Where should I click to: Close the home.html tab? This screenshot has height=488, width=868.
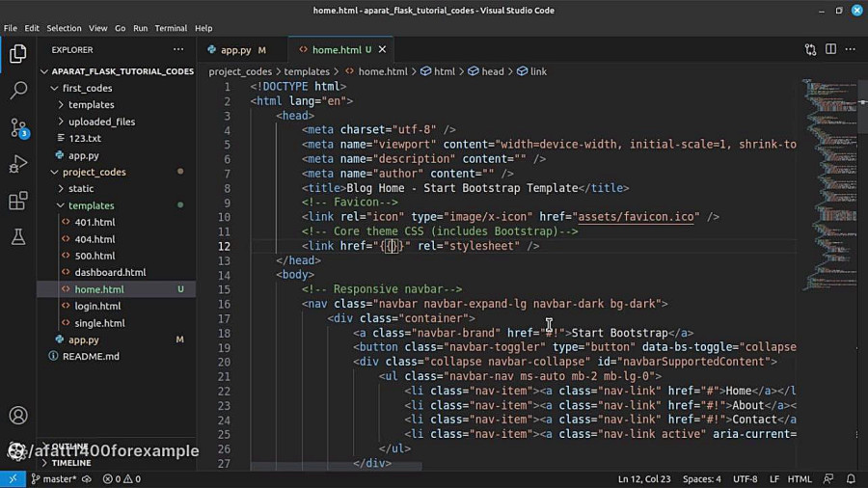382,50
